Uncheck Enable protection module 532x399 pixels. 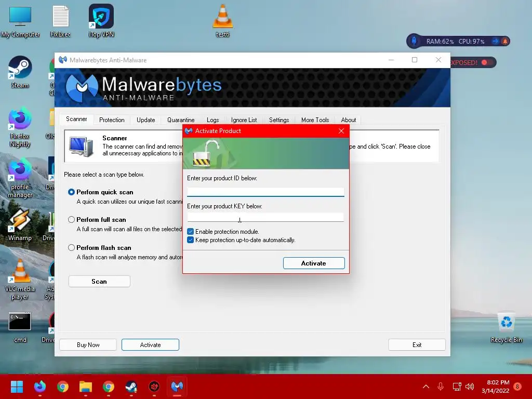(190, 232)
